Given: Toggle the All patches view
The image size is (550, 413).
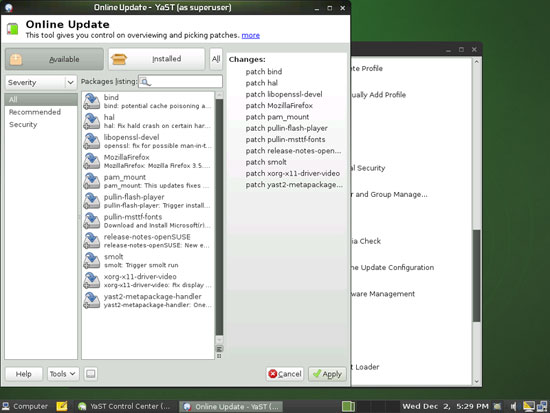Looking at the screenshot, I should (216, 59).
